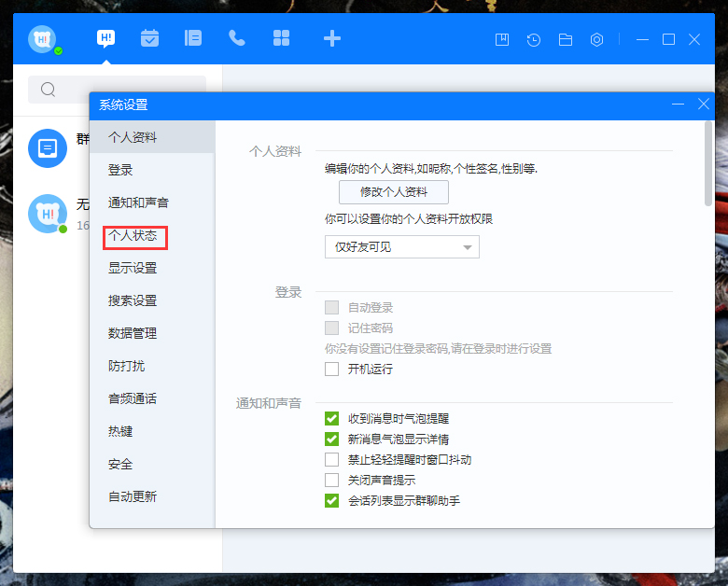Check 禁止轻轻提醒时窗口抖动 option
The width and height of the screenshot is (728, 586).
tap(331, 460)
